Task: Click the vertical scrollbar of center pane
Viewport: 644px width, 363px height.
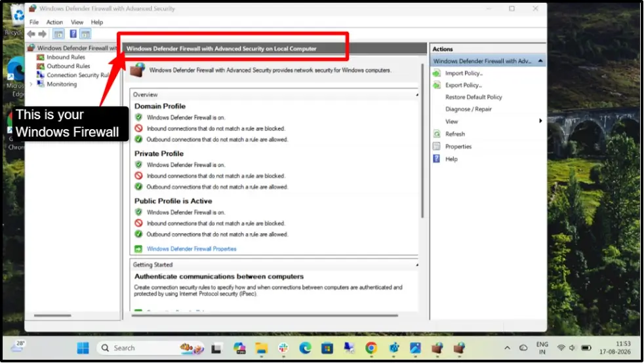Action: click(422, 141)
